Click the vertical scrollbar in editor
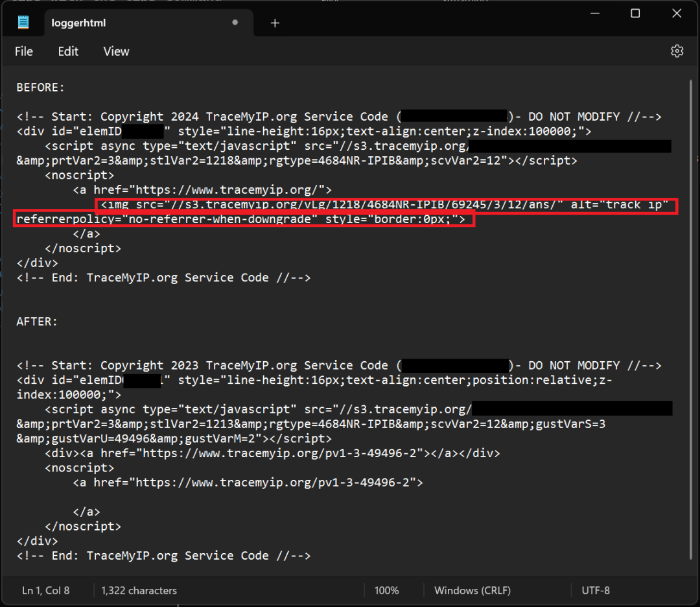 tap(691, 319)
